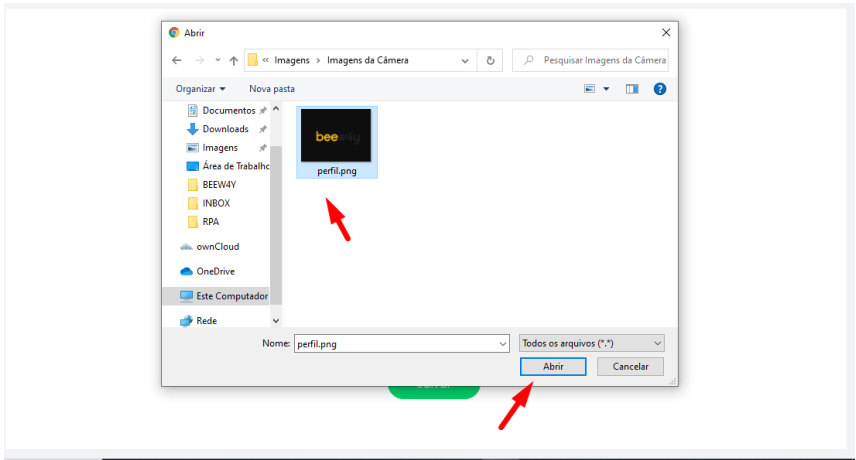
Task: Open the Organizar menu
Action: pos(200,88)
